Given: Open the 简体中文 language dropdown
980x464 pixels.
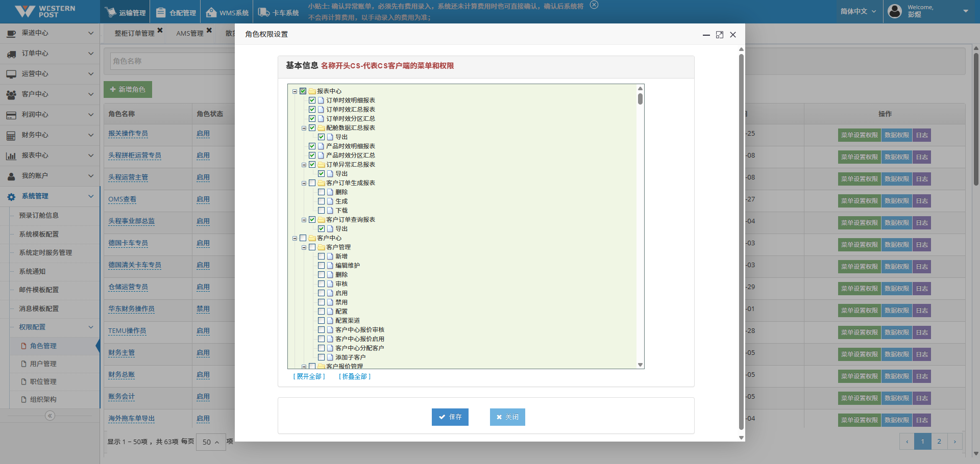Looking at the screenshot, I should coord(858,11).
